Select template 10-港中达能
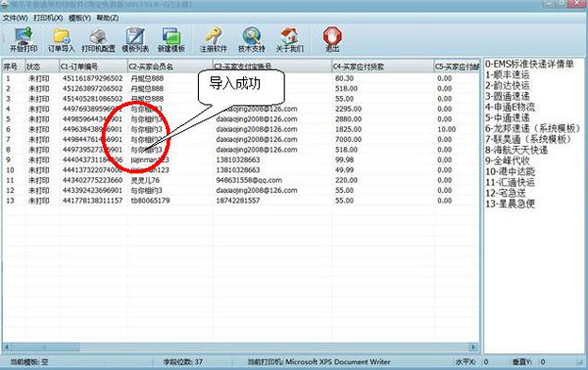 click(510, 172)
